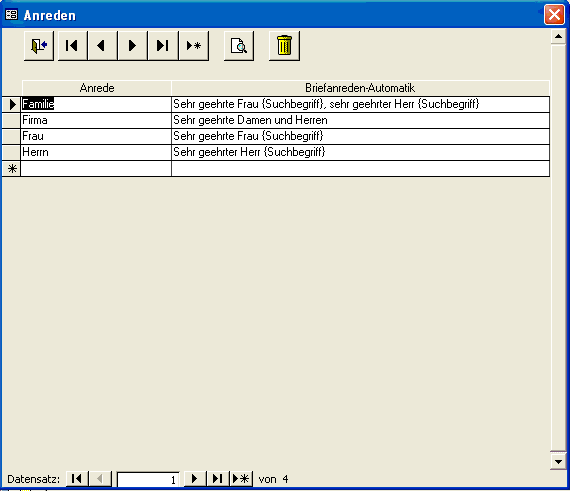Go to previous record via toolbar arrow
This screenshot has width=570, height=491.
coord(103,46)
